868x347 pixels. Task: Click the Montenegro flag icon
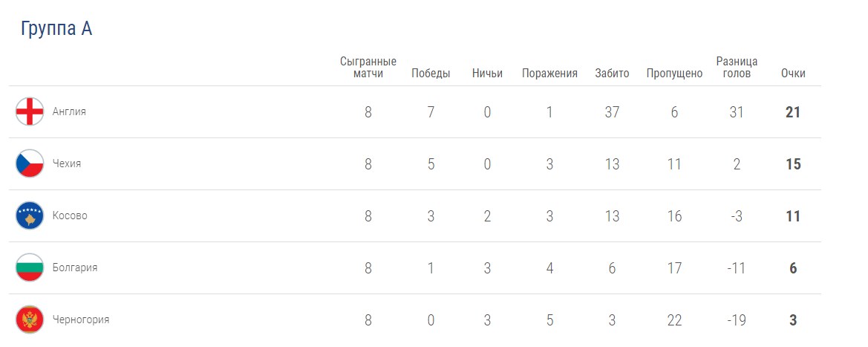click(30, 320)
